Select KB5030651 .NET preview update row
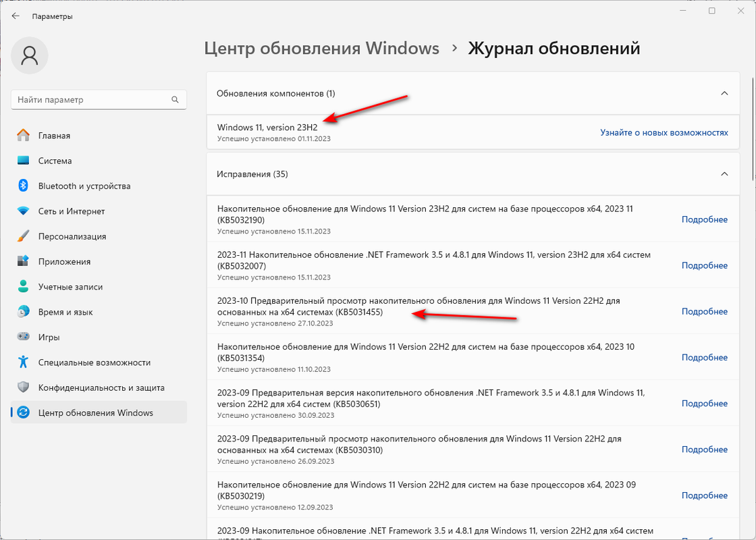The image size is (756, 540). (x=473, y=403)
